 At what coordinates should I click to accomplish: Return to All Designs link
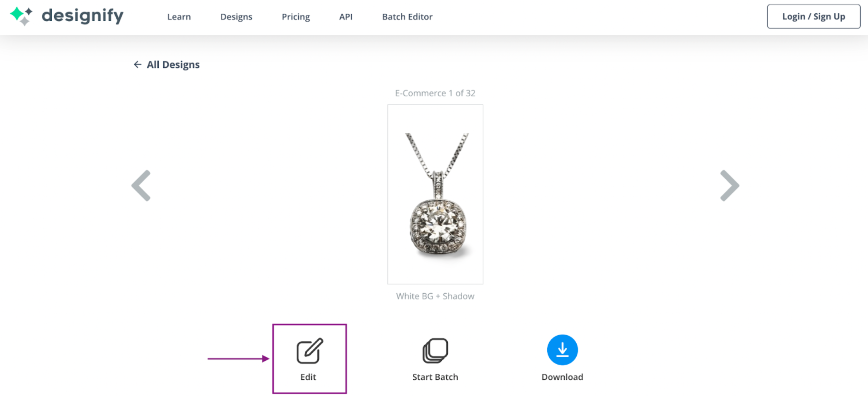tap(173, 64)
